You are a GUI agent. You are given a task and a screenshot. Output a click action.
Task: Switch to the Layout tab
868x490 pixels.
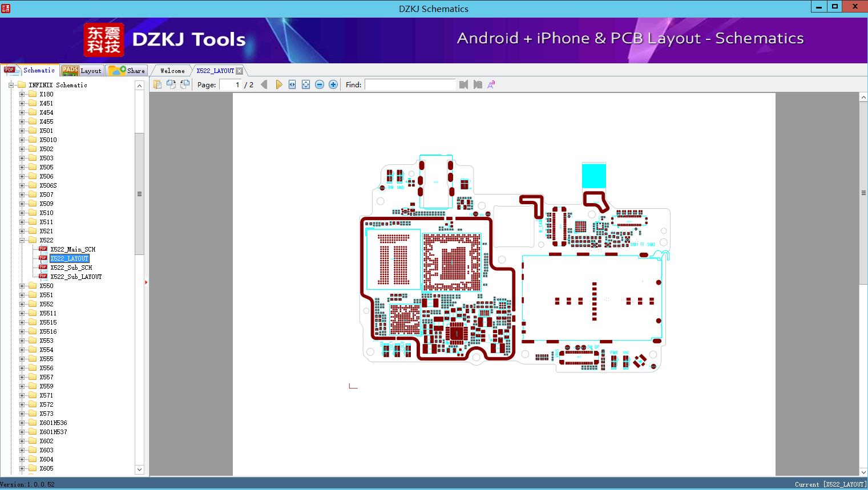click(82, 71)
